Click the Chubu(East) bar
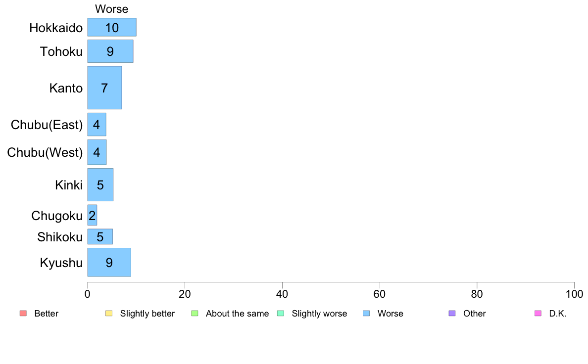 (x=97, y=125)
